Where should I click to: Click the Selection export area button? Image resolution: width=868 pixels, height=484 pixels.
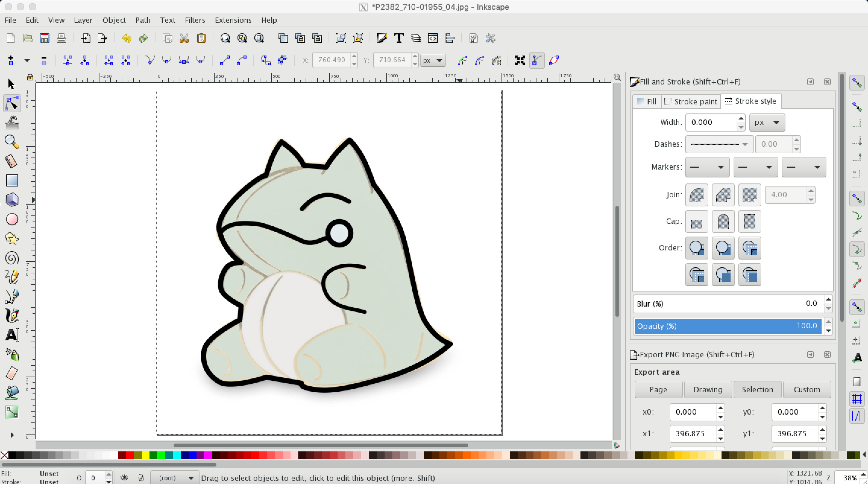coord(757,390)
